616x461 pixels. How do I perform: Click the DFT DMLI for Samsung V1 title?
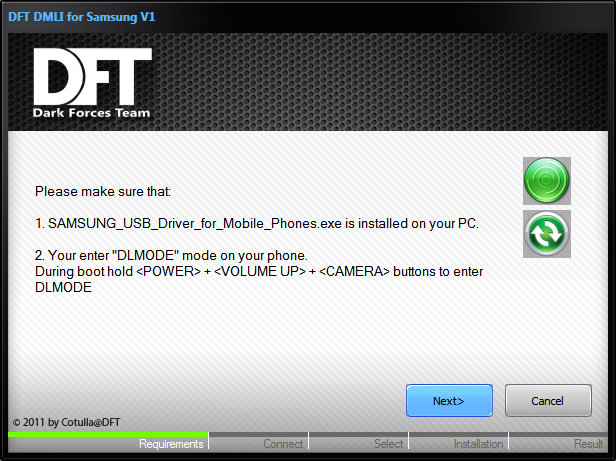pyautogui.click(x=82, y=17)
